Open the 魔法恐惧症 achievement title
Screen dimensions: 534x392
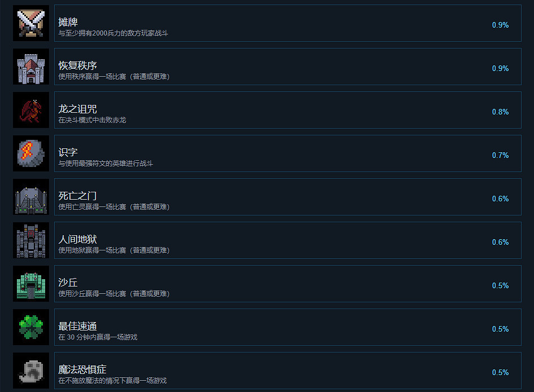tap(82, 369)
